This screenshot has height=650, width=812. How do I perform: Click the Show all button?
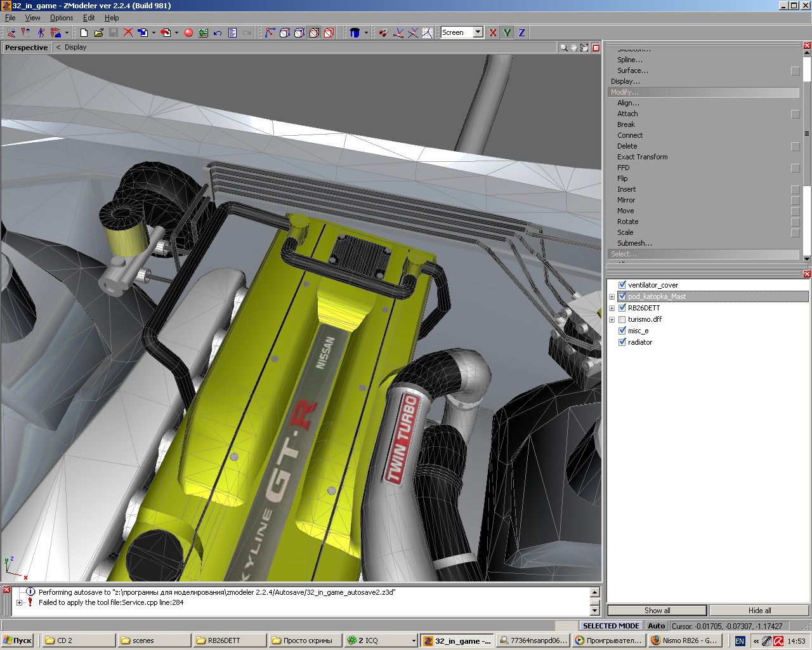(657, 611)
